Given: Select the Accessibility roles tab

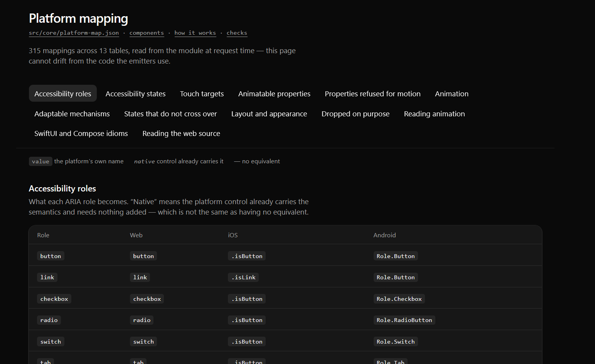Looking at the screenshot, I should (63, 94).
